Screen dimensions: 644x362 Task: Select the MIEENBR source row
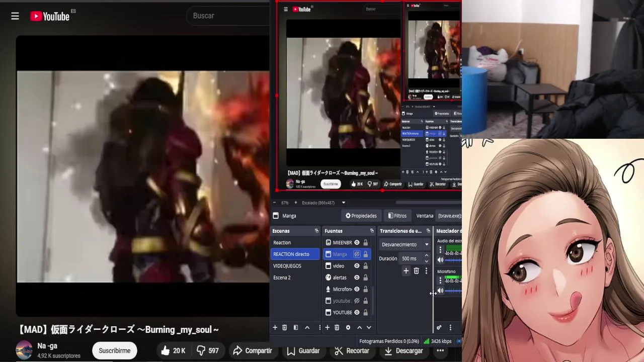(x=347, y=242)
